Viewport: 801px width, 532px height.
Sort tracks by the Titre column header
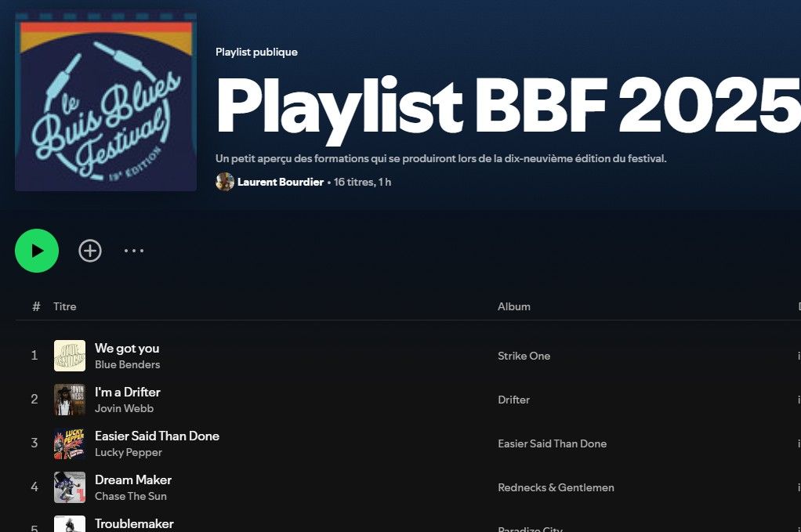click(65, 306)
